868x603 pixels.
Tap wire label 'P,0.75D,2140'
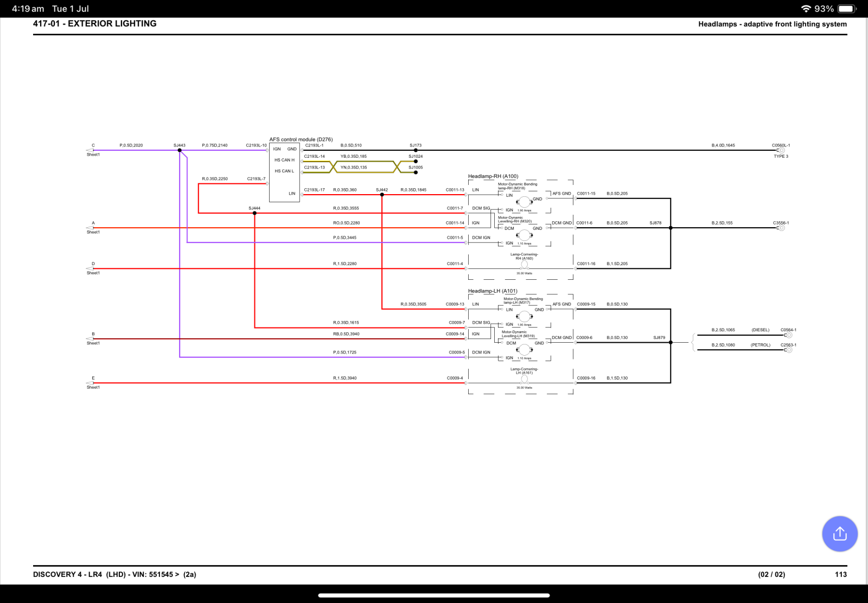[x=215, y=145]
